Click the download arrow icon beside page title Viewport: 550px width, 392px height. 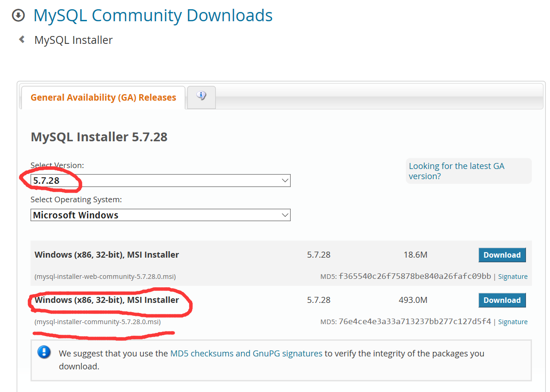(18, 15)
